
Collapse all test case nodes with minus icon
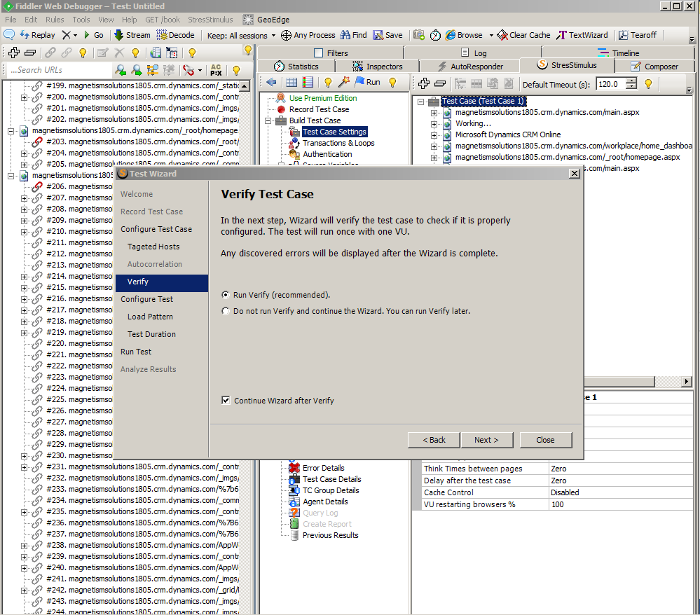click(440, 83)
